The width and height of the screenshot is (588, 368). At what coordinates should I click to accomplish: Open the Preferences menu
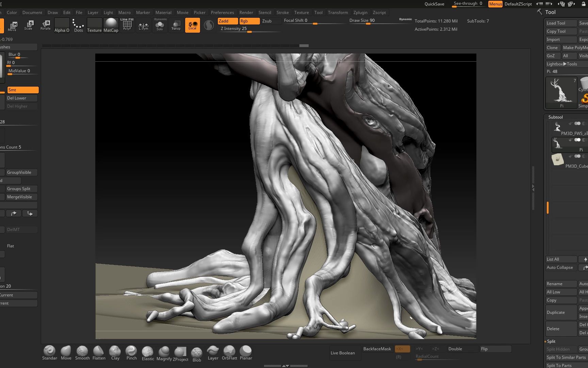pyautogui.click(x=223, y=12)
